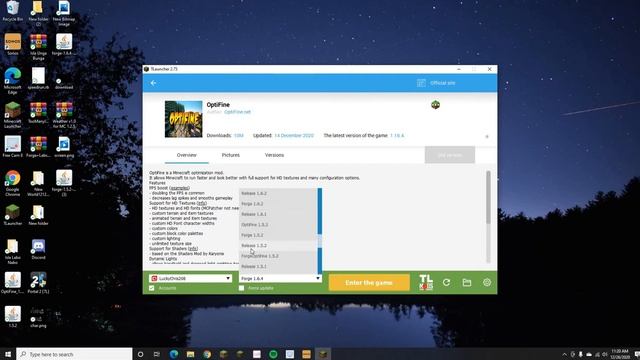Screen dimensions: 640x360
Task: Choose Release 1.5.2 from version list
Action: click(x=278, y=246)
